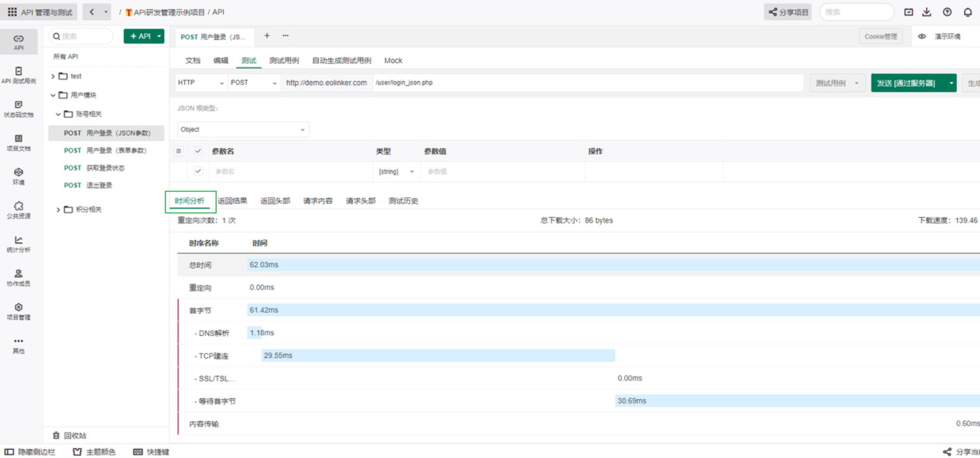Open the 请求头部 tab
This screenshot has width=980, height=458.
pos(360,201)
